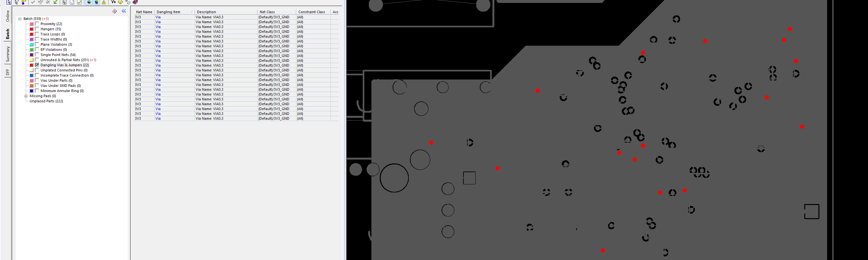The height and width of the screenshot is (260, 868).
Task: Click the yellow bell with blue ball icon
Action: coord(23,2)
